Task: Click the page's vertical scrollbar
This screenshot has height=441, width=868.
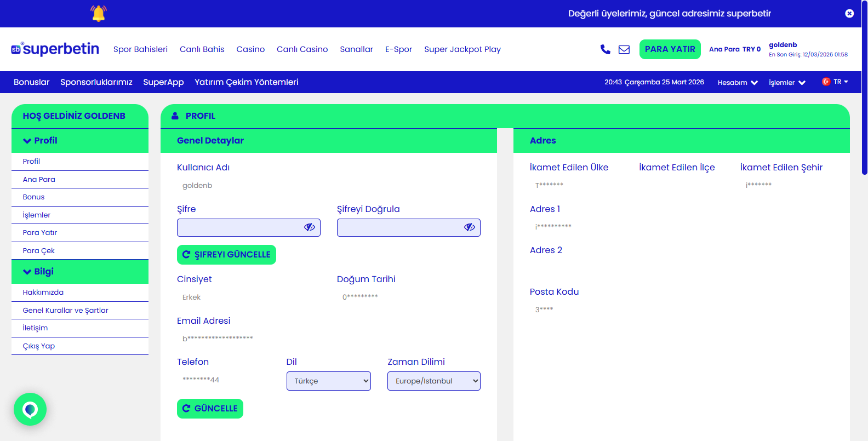Action: tap(864, 88)
